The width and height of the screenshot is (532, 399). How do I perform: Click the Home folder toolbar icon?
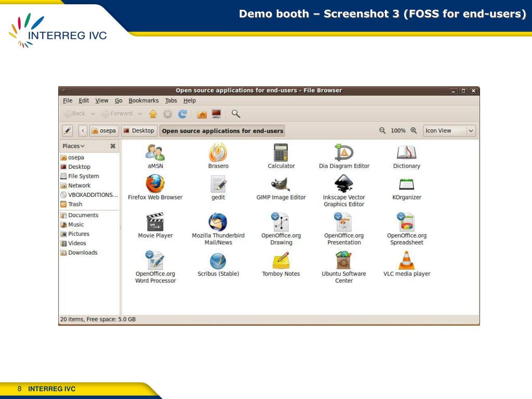tap(202, 114)
